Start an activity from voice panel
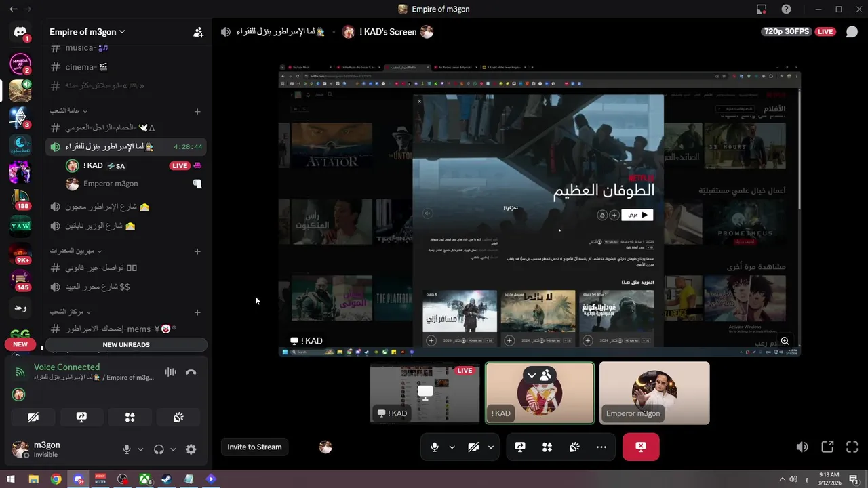This screenshot has width=868, height=488. coord(130,418)
